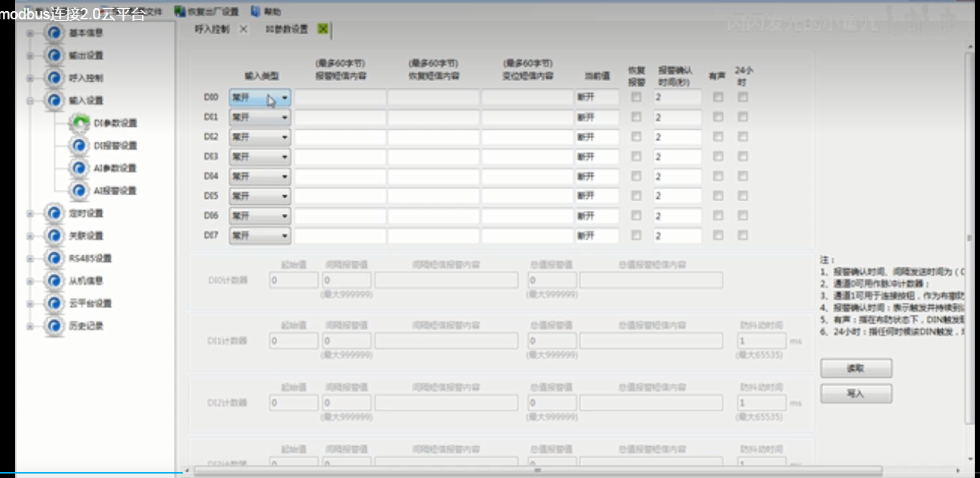Click the RS485设置 icon
Image resolution: width=980 pixels, height=478 pixels.
point(53,258)
